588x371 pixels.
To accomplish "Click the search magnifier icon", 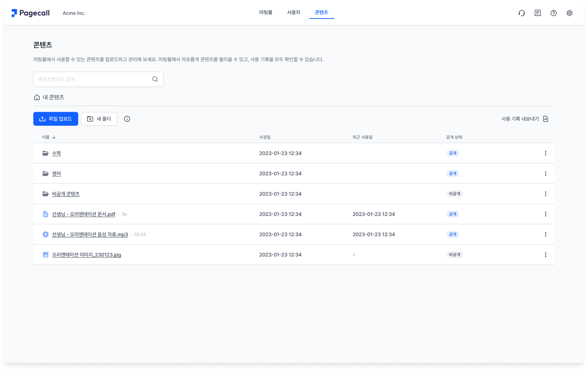I will coord(155,79).
